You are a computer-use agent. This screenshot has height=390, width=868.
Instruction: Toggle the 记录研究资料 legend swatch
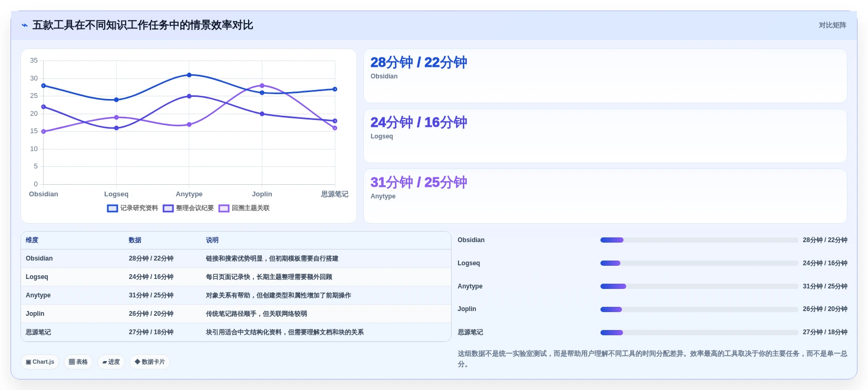(x=113, y=208)
